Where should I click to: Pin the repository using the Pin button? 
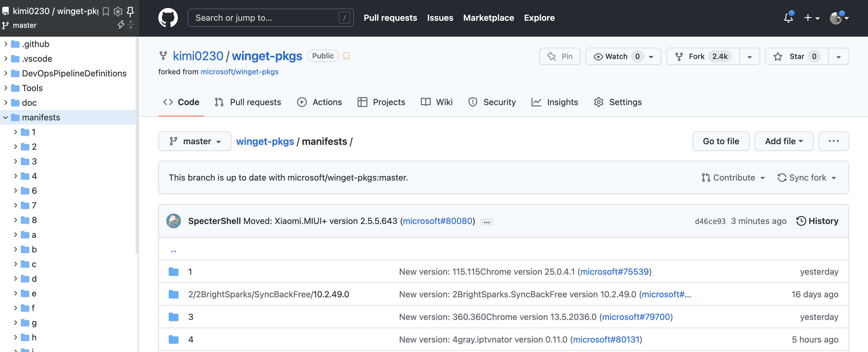pyautogui.click(x=560, y=56)
